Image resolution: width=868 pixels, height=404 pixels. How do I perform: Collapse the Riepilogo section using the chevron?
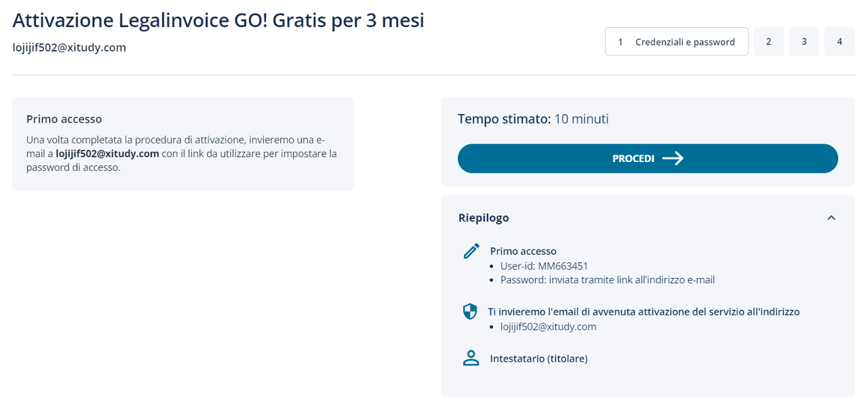831,218
